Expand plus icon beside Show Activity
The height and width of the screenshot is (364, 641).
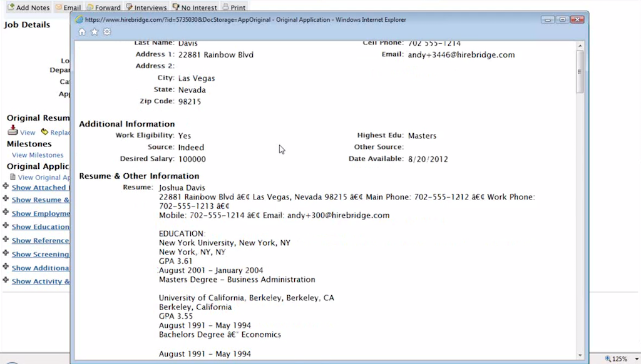[6, 280]
